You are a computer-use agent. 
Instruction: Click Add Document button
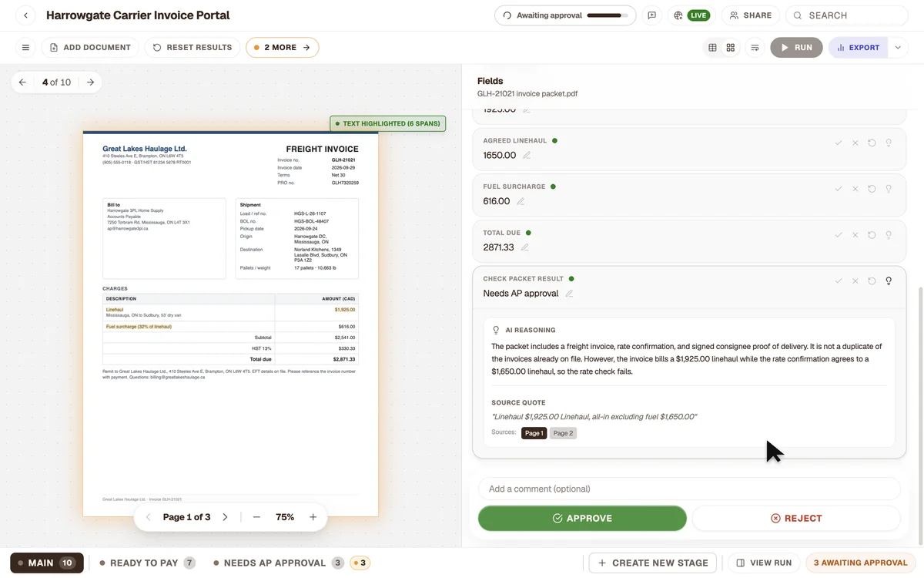[90, 48]
